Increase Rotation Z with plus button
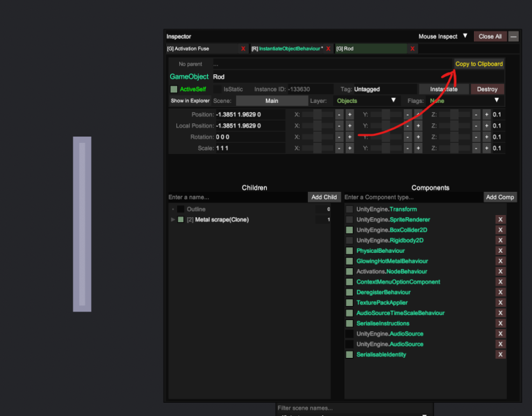 (x=486, y=137)
